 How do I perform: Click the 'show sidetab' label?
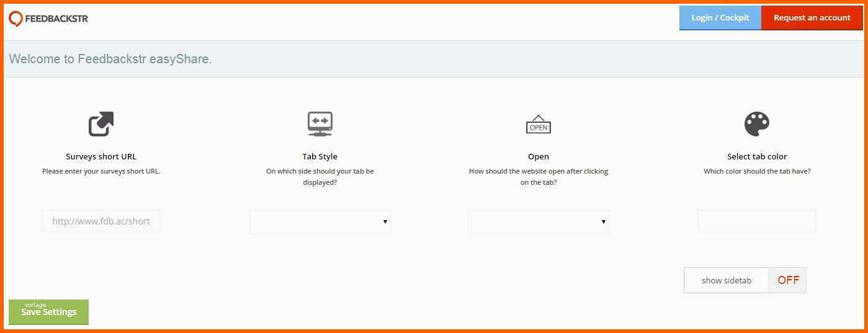pos(727,281)
